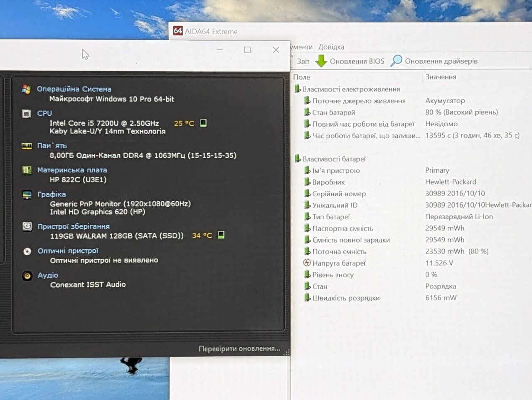Click the green BIOS update arrow icon

click(321, 61)
